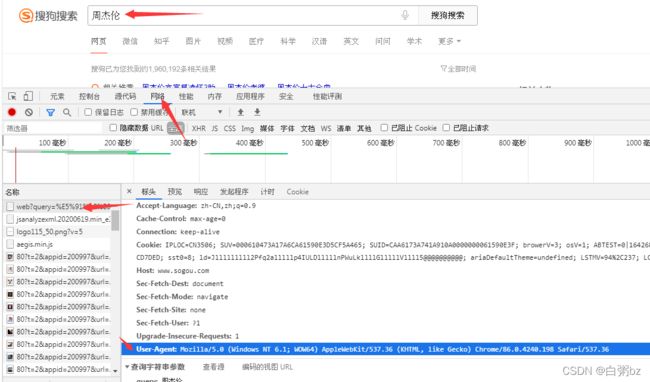This screenshot has width=650, height=382.
Task: Select the logo115_50.png?v=5 request row
Action: [58, 232]
